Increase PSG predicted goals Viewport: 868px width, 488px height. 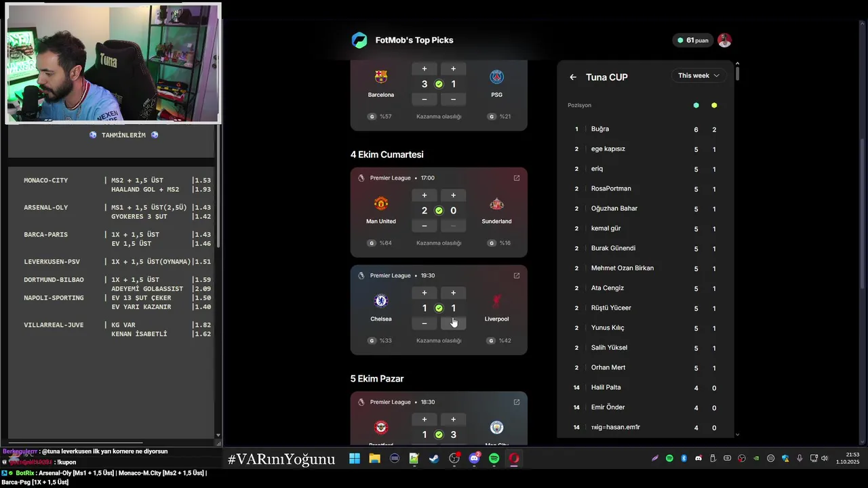[453, 68]
